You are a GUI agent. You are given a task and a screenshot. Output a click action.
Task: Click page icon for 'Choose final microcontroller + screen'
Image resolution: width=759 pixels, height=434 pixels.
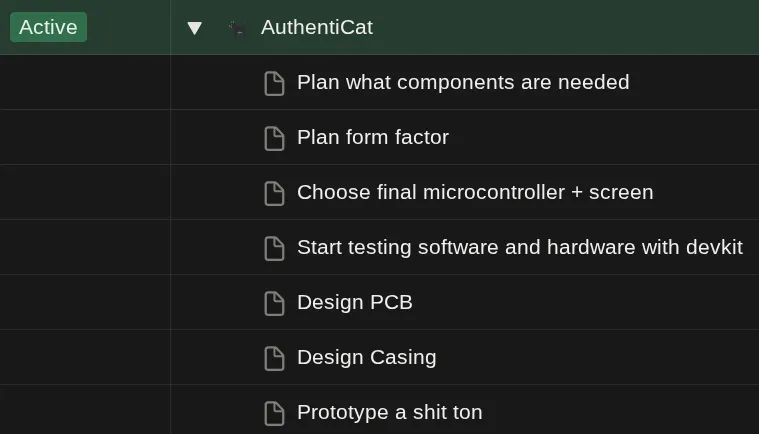pyautogui.click(x=274, y=193)
